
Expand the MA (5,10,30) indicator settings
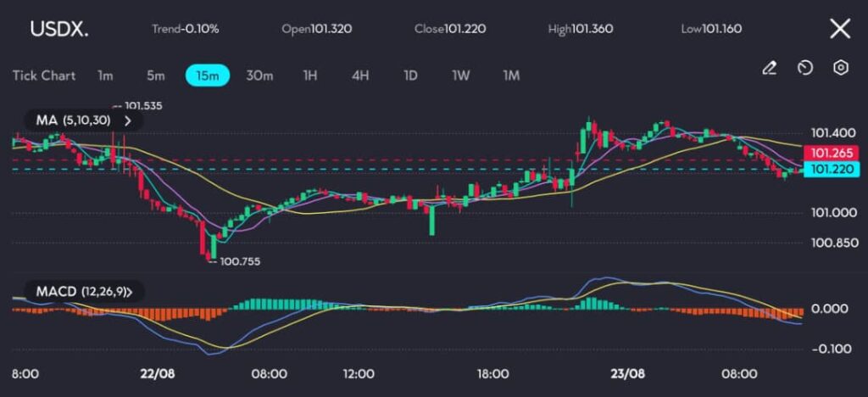point(129,120)
